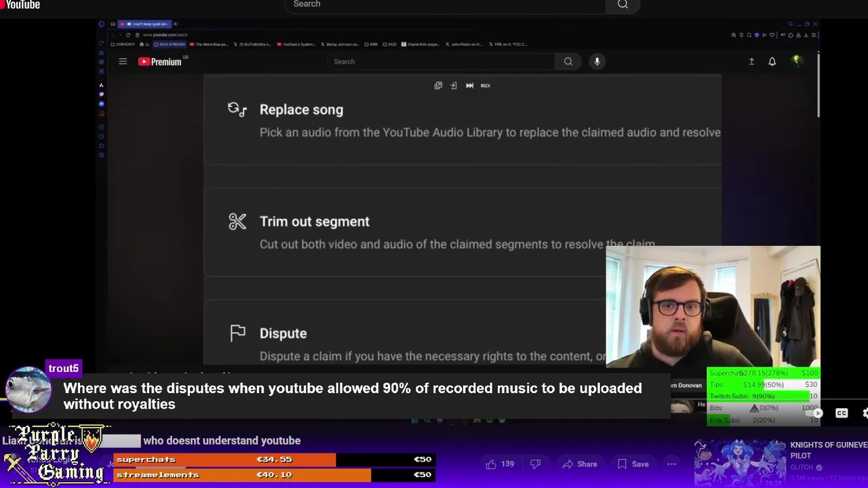868x488 pixels.
Task: Start voice search with the microphone icon
Action: point(597,62)
